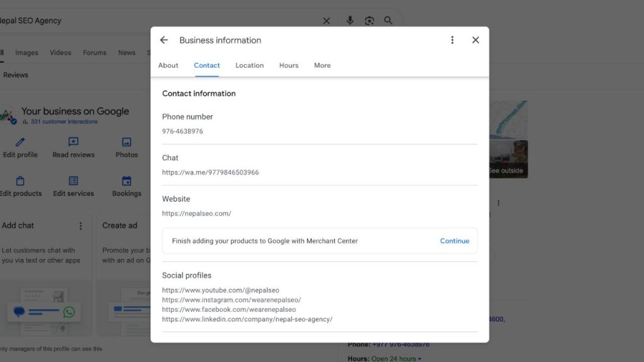Screen dimensions: 644x362
Task: Click the Photos shortcut icon
Action: (x=126, y=143)
